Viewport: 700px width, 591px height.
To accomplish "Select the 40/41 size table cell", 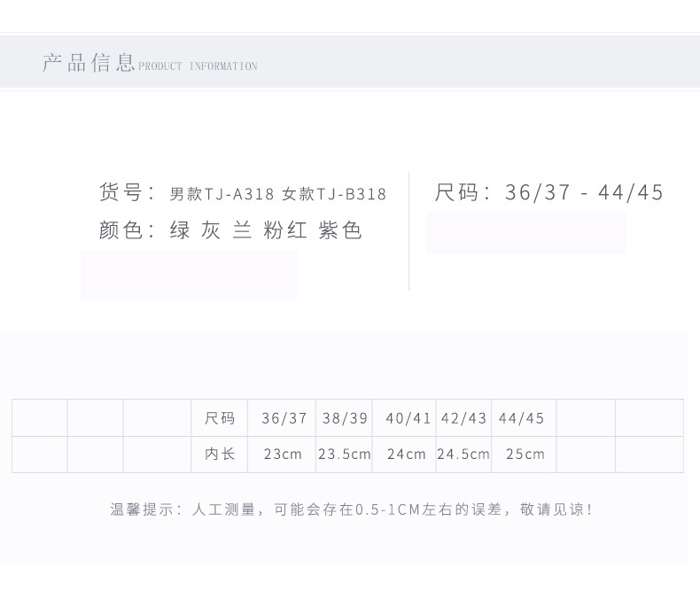I will tap(408, 418).
